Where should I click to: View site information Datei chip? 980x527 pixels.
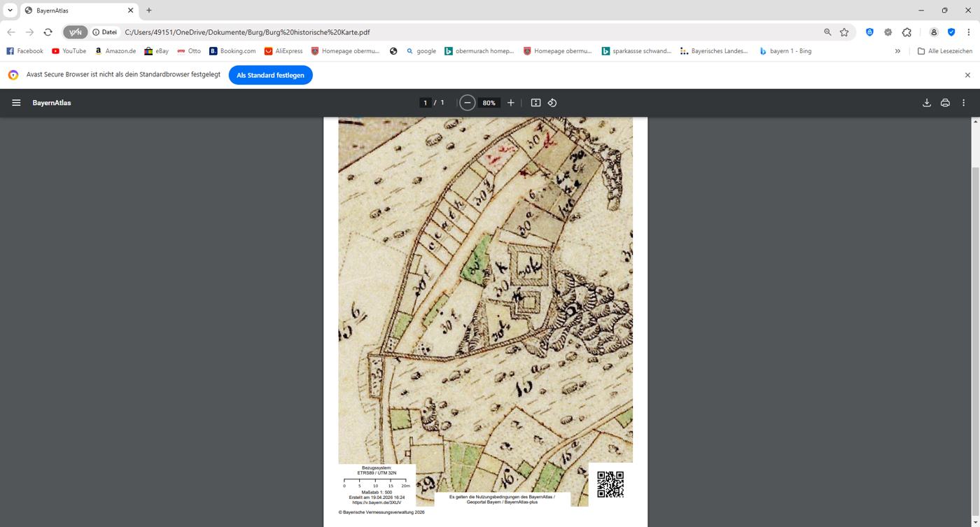[x=105, y=32]
